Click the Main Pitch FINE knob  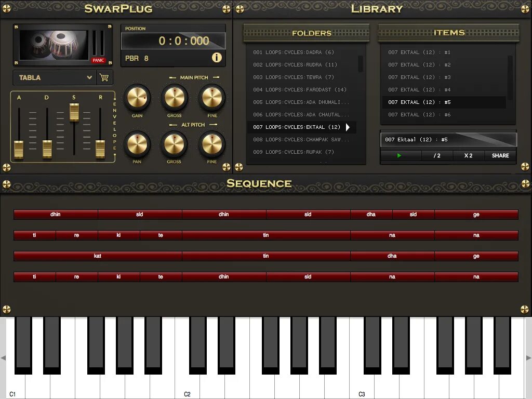212,98
